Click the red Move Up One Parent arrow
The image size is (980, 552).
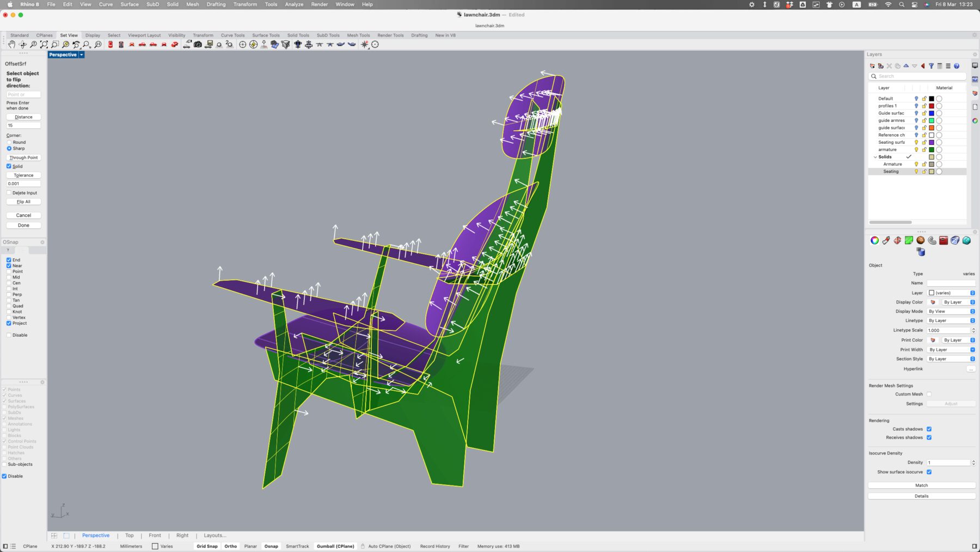pyautogui.click(x=923, y=66)
